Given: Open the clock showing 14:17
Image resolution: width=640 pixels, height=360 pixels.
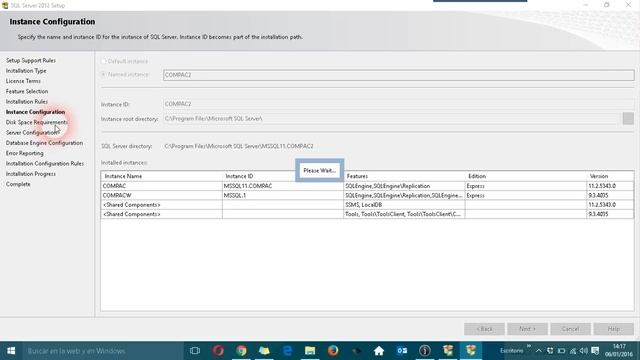Looking at the screenshot, I should coord(619,351).
